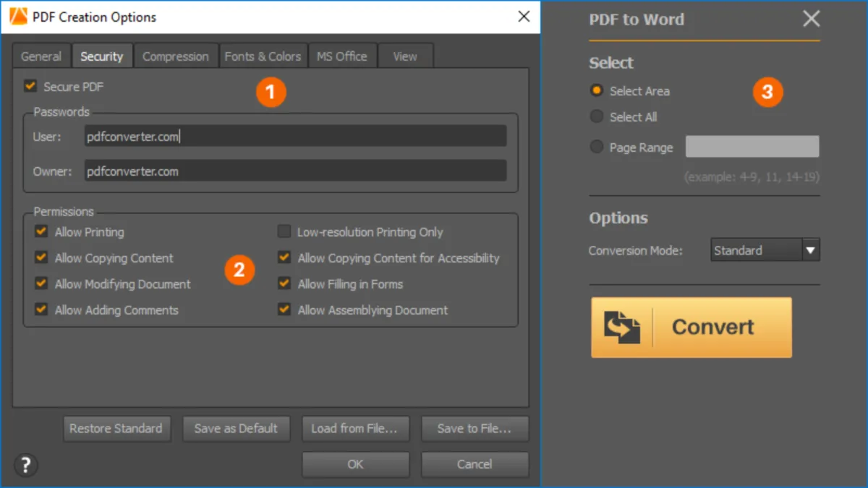Click the help question mark icon

click(x=26, y=465)
